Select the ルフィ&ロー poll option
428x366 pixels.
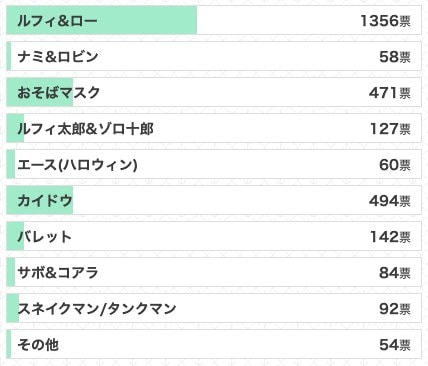[214, 20]
